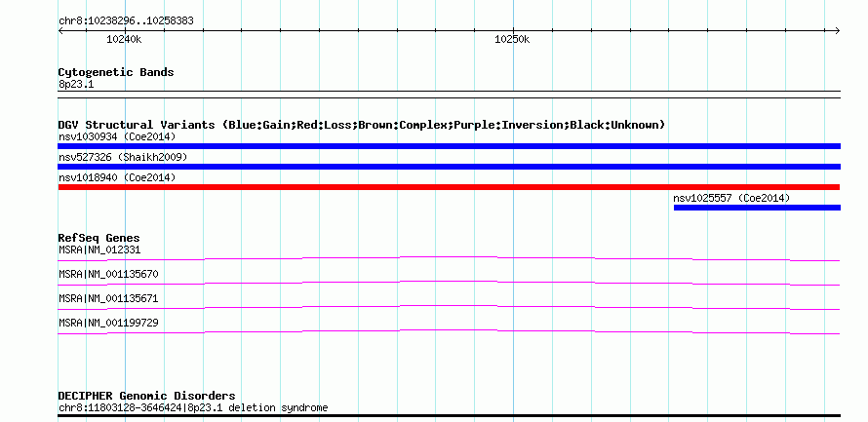Open transcript label MSRA|NM_001199729
Viewport: 868px width, 422px height.
[x=108, y=323]
